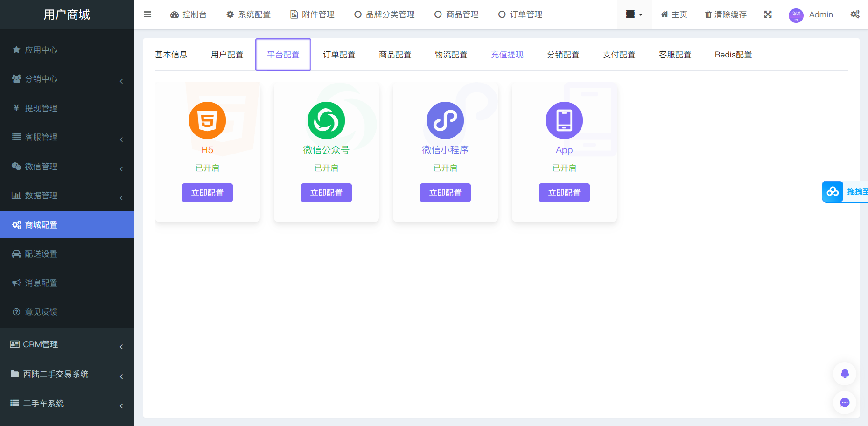Switch to the 物流配置 tab

[x=451, y=55]
